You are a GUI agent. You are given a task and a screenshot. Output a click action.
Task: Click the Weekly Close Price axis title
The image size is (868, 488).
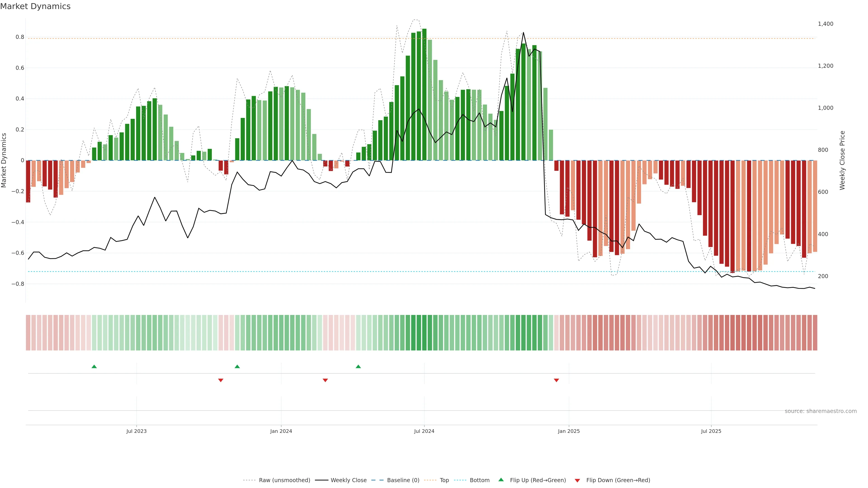coord(842,160)
